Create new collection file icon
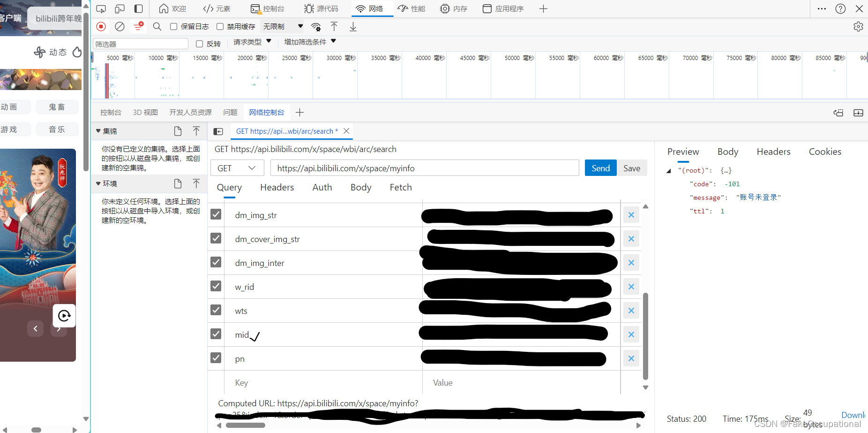This screenshot has width=868, height=433. (178, 131)
